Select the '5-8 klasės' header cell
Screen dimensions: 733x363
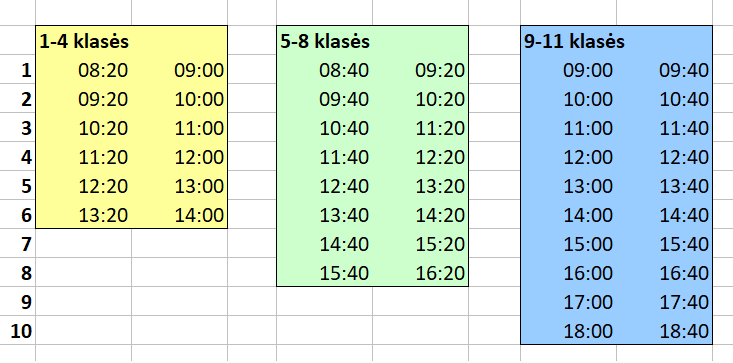(x=324, y=41)
